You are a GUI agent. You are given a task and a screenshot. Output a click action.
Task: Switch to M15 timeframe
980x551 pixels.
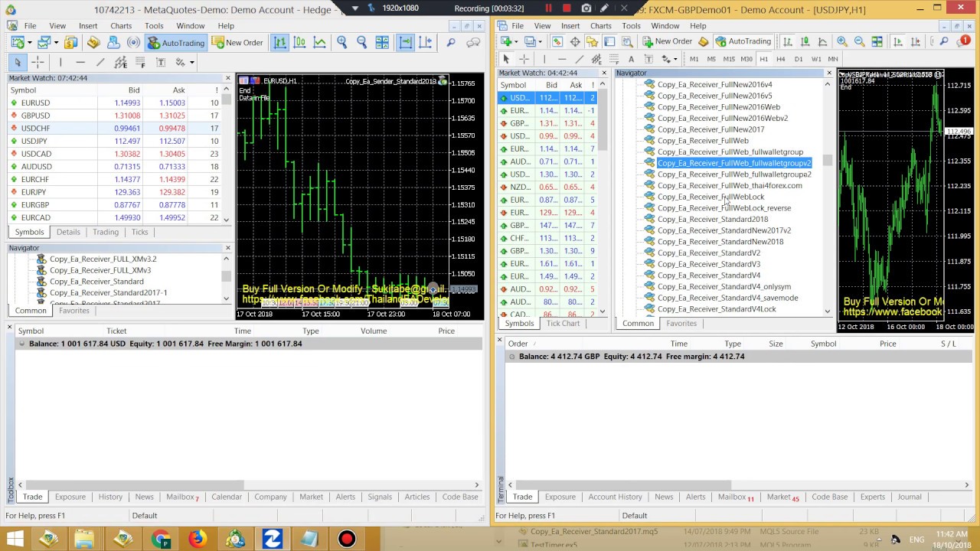point(729,59)
